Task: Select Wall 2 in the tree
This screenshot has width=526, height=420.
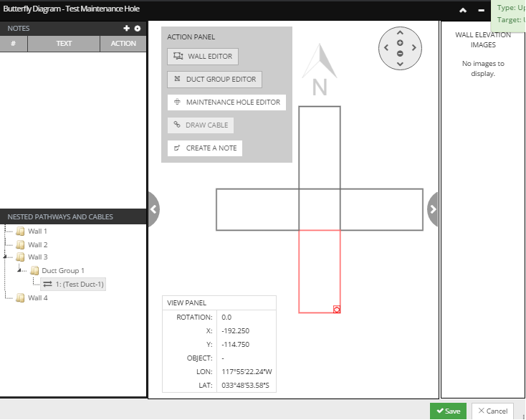Action: pyautogui.click(x=37, y=245)
